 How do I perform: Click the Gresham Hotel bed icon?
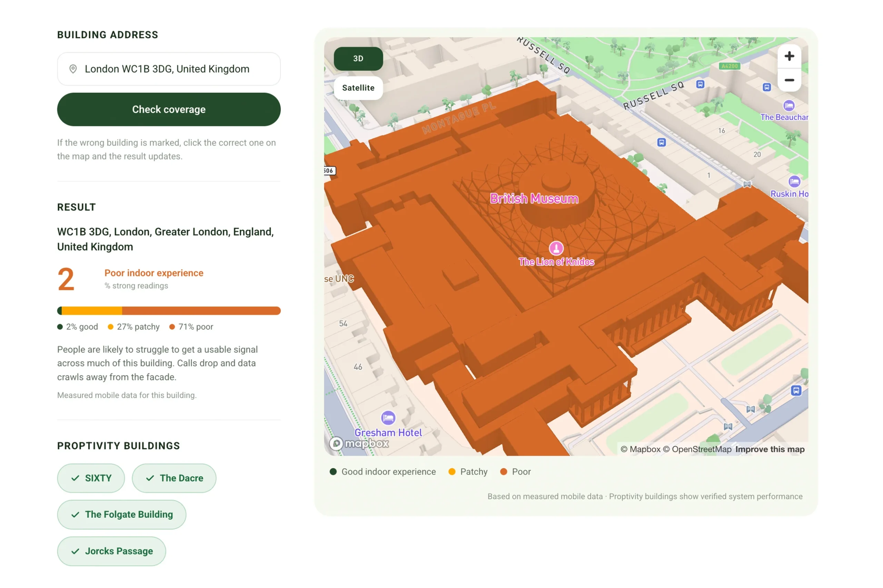coord(388,417)
